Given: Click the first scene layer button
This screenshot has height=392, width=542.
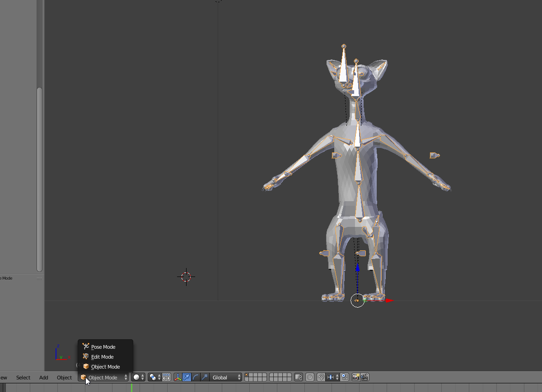Looking at the screenshot, I should (247, 375).
